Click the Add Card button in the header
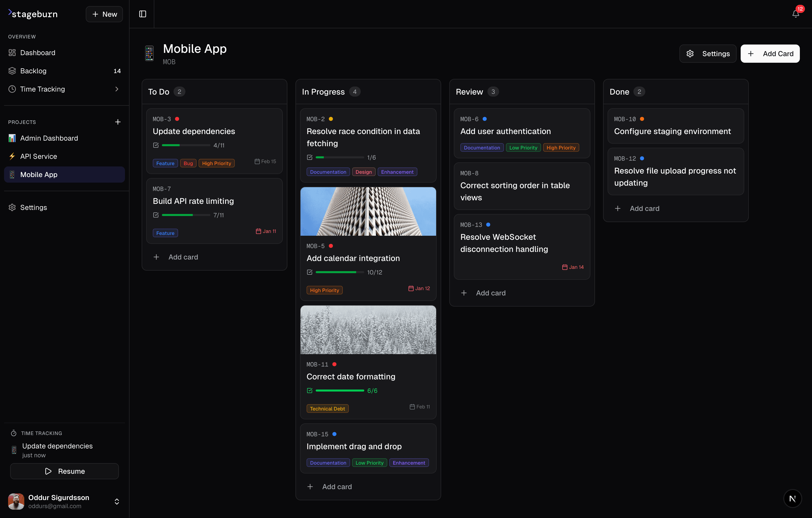Image resolution: width=812 pixels, height=518 pixels. 770,53
